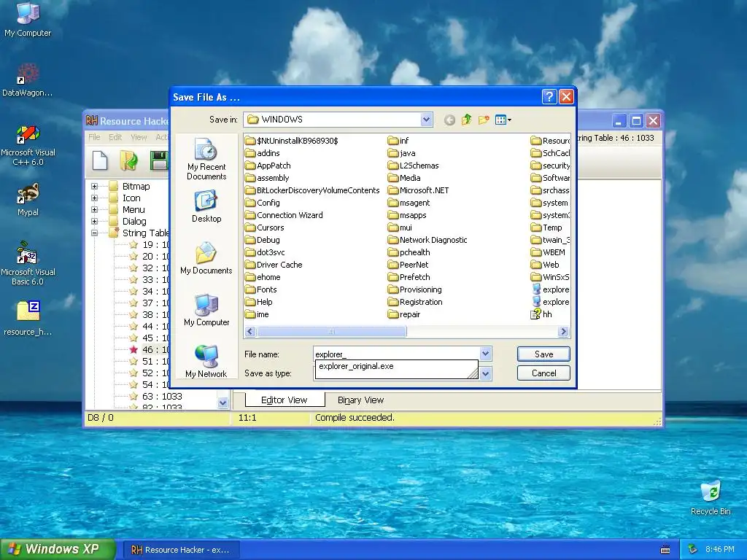Open Resource Hacker's File menu
This screenshot has width=747, height=560.
click(94, 137)
